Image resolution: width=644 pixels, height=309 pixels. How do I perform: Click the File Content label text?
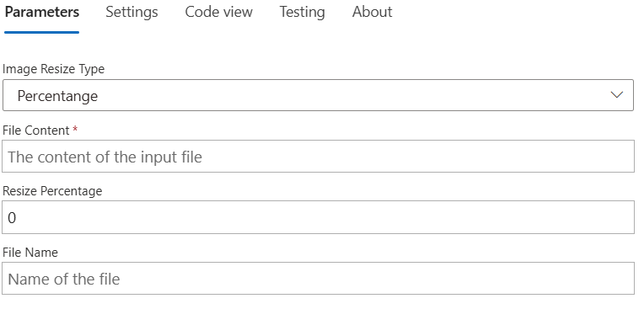coord(36,131)
